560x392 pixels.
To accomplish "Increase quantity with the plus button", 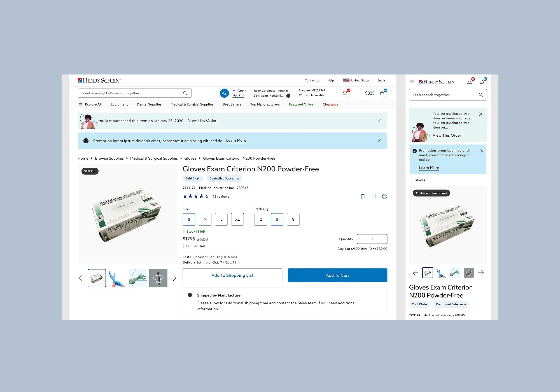I will 383,239.
